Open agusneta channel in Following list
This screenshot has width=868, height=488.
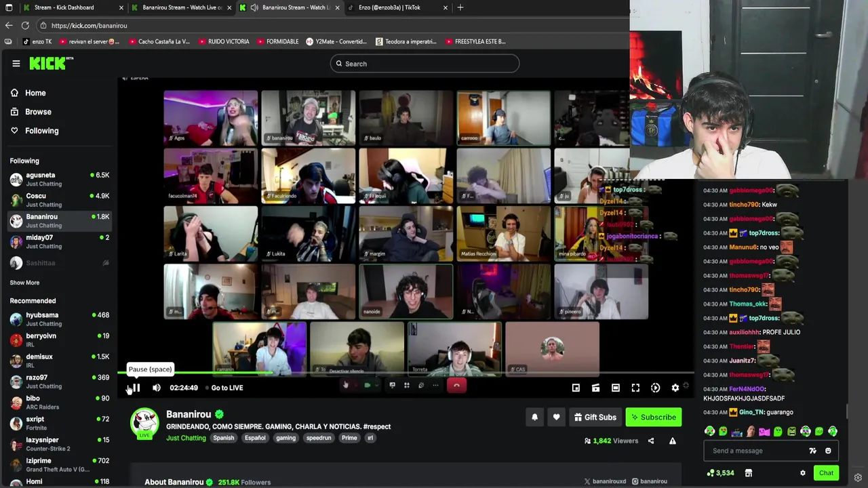pos(60,179)
